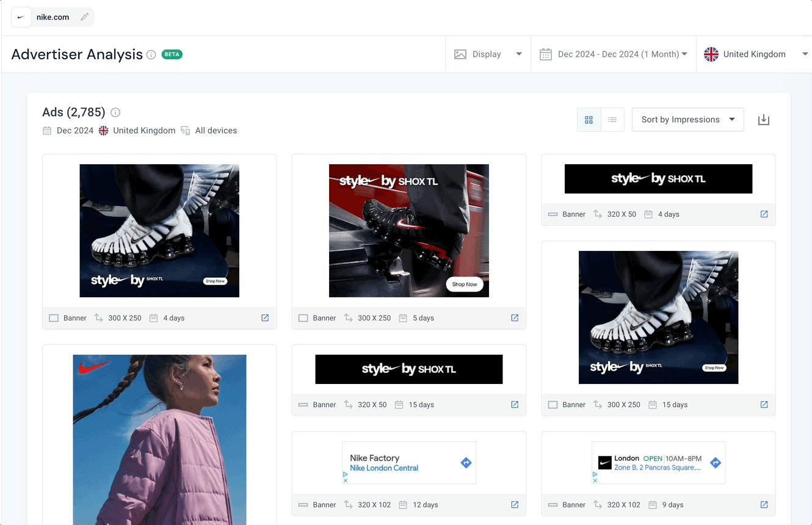Click the Advertiser Analysis heading
812x525 pixels.
pyautogui.click(x=77, y=54)
